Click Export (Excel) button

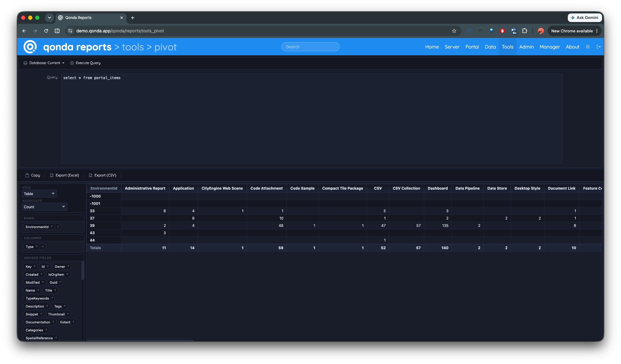click(x=64, y=175)
